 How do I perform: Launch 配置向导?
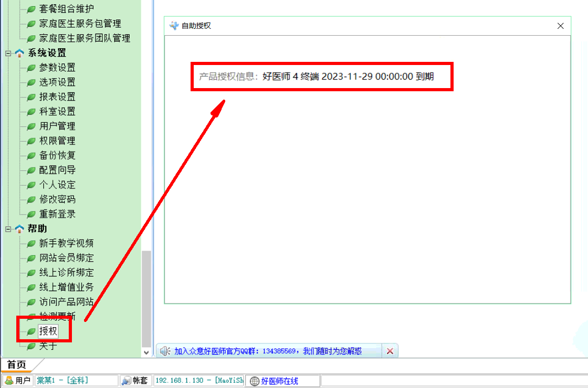tap(57, 170)
